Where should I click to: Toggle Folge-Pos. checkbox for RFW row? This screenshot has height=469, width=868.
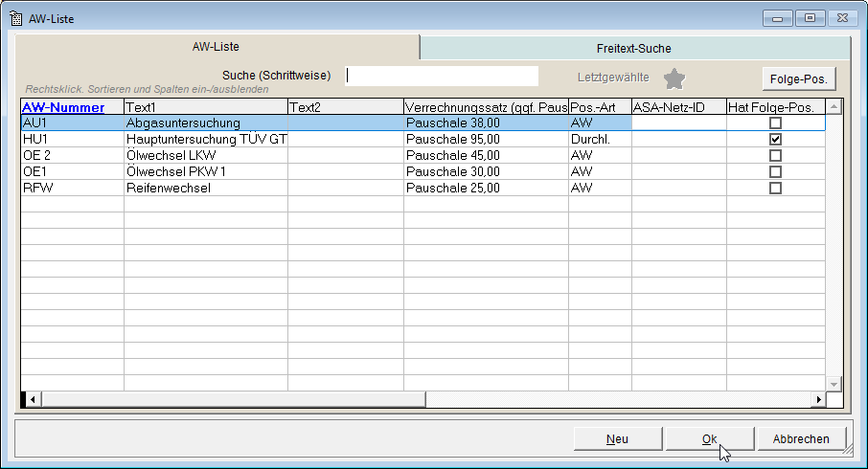(x=776, y=188)
